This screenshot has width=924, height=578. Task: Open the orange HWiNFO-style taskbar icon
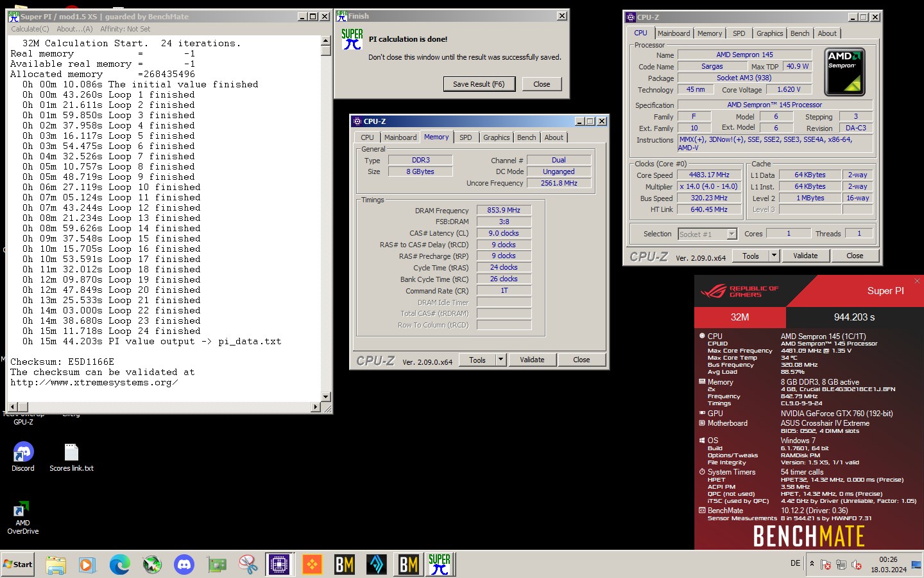point(312,565)
